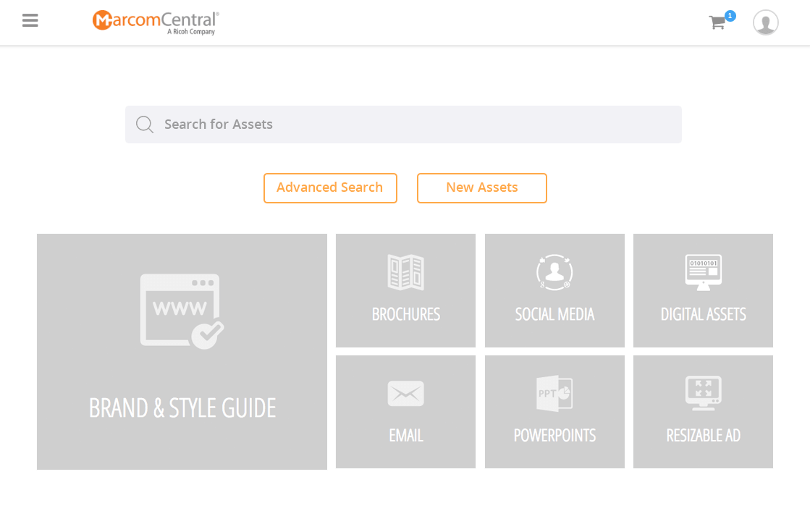The width and height of the screenshot is (810, 532).
Task: Open the Social Media category icon
Action: [x=554, y=272]
